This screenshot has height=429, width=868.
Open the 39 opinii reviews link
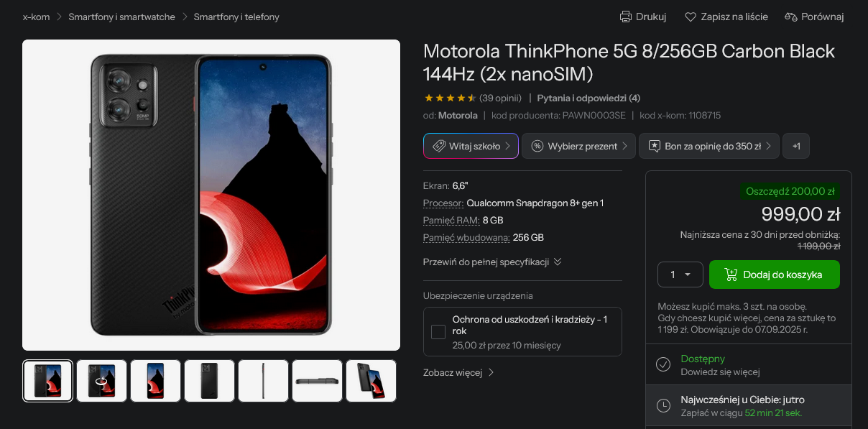(500, 98)
